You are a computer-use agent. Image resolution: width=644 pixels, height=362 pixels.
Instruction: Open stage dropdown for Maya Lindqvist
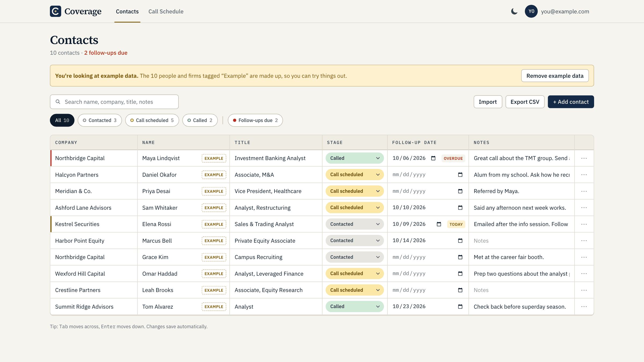pos(354,158)
